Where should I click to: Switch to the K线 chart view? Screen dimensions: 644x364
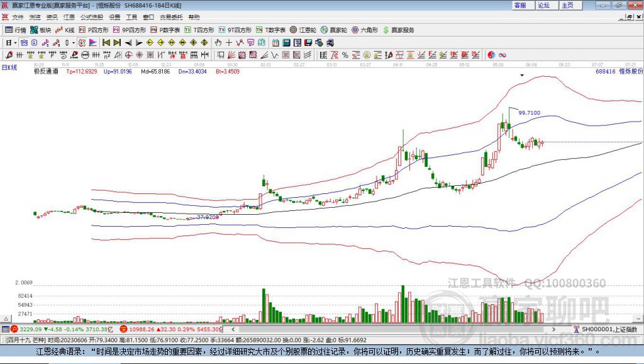[65, 30]
